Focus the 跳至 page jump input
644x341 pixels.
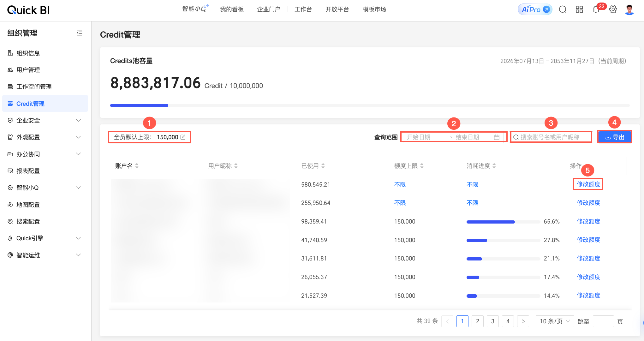click(603, 321)
